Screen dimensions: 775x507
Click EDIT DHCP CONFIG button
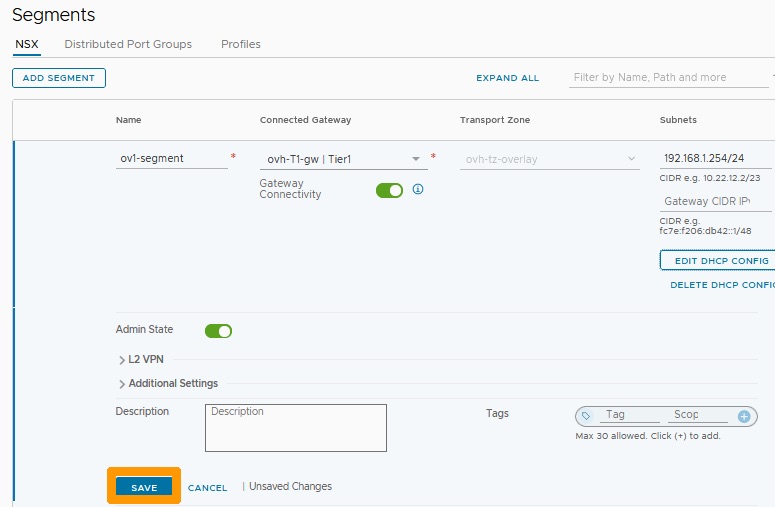pos(718,260)
